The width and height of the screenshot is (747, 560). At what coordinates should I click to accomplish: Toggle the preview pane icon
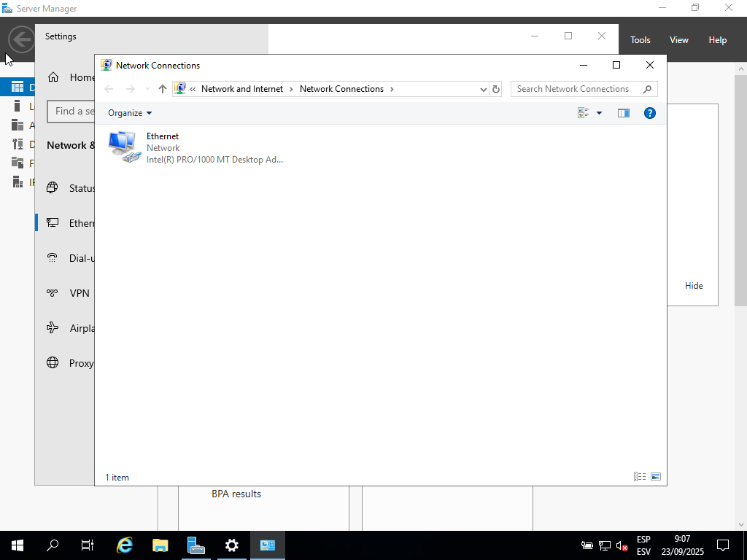pyautogui.click(x=623, y=113)
